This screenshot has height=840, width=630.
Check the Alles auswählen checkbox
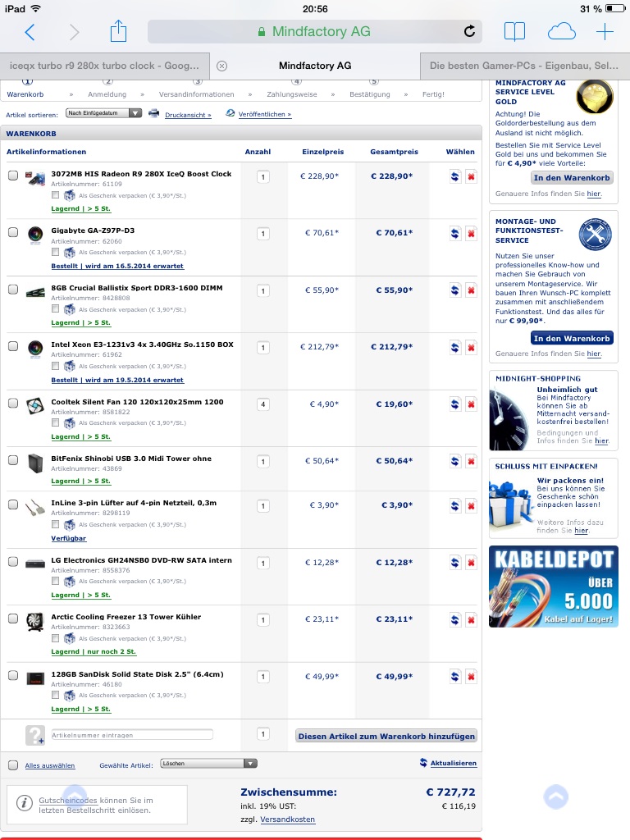click(13, 765)
